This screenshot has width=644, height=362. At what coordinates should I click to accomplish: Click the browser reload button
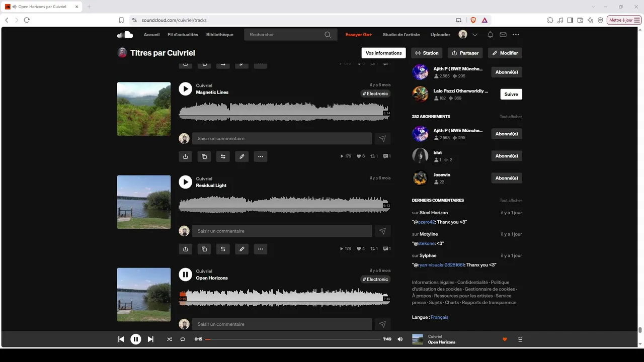pyautogui.click(x=27, y=20)
